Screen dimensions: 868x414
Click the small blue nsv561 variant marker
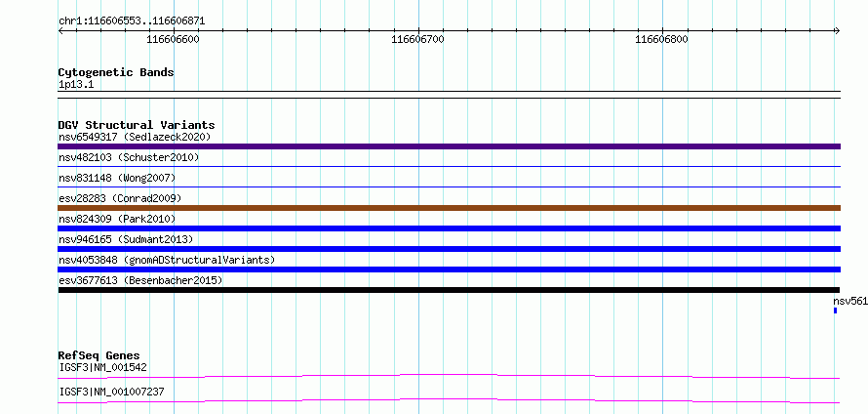(835, 310)
